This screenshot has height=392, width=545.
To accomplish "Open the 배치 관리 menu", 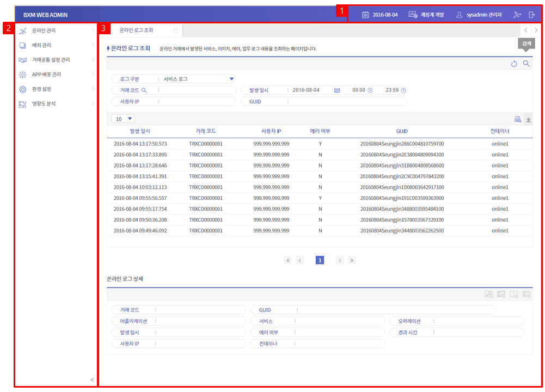I will click(41, 45).
